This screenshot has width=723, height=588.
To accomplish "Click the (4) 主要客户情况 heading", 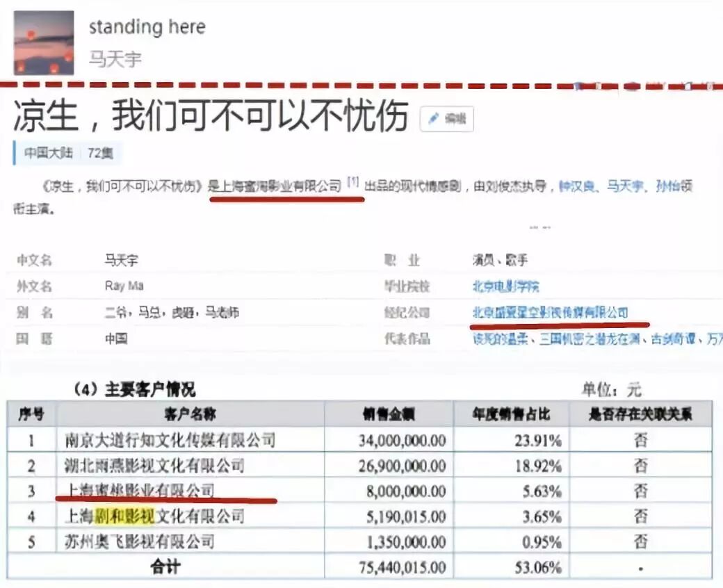I will 135,390.
